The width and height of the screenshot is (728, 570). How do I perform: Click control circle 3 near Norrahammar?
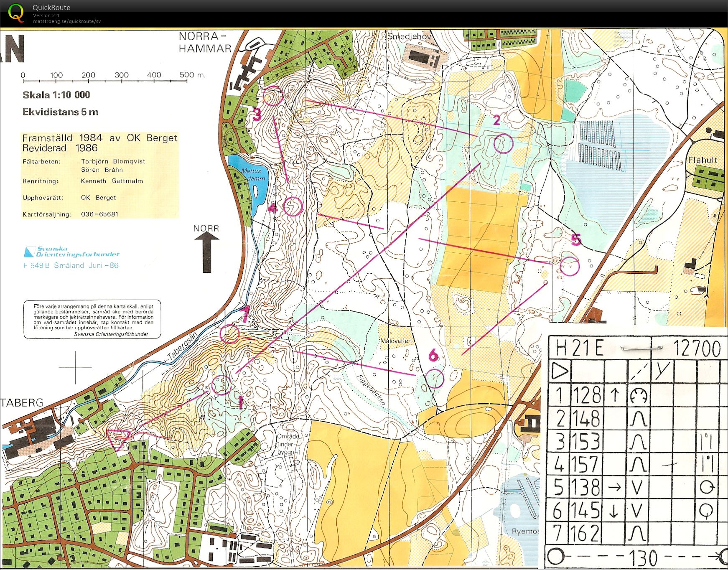[272, 96]
